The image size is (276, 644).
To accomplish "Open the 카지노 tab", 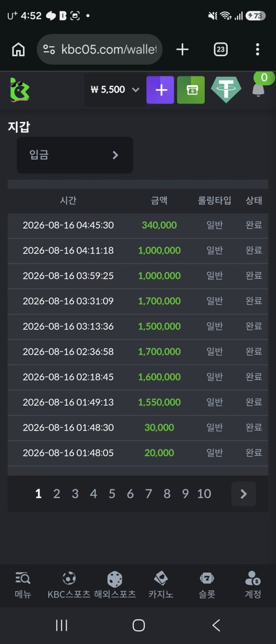I will coord(161,584).
